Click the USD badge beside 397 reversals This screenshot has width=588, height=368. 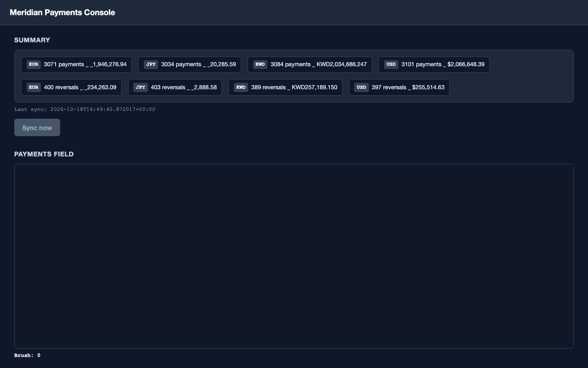(x=361, y=87)
